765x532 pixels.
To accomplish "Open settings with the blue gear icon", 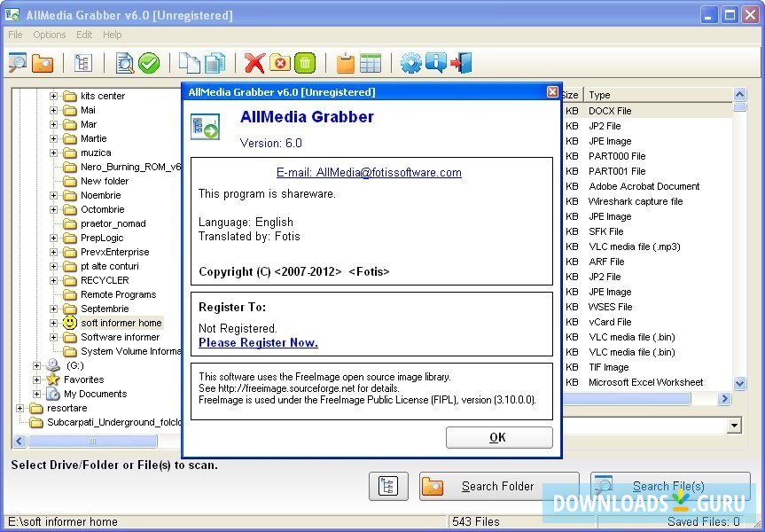I will pos(410,64).
